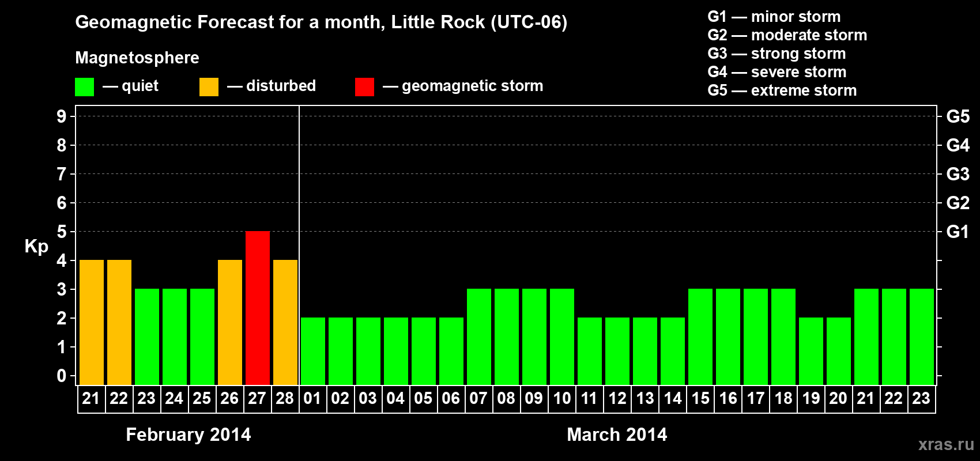Click date label 17 under March
The image size is (980, 461).
756,398
